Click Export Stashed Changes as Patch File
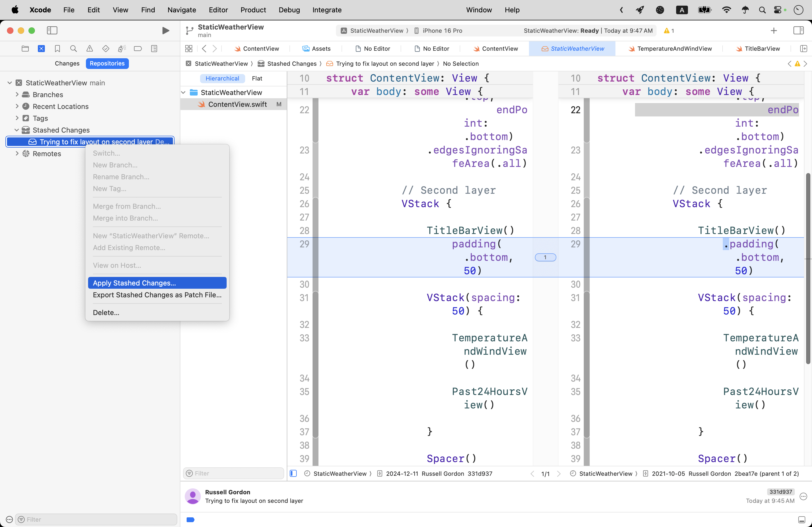Viewport: 812px width, 527px height. tap(157, 295)
